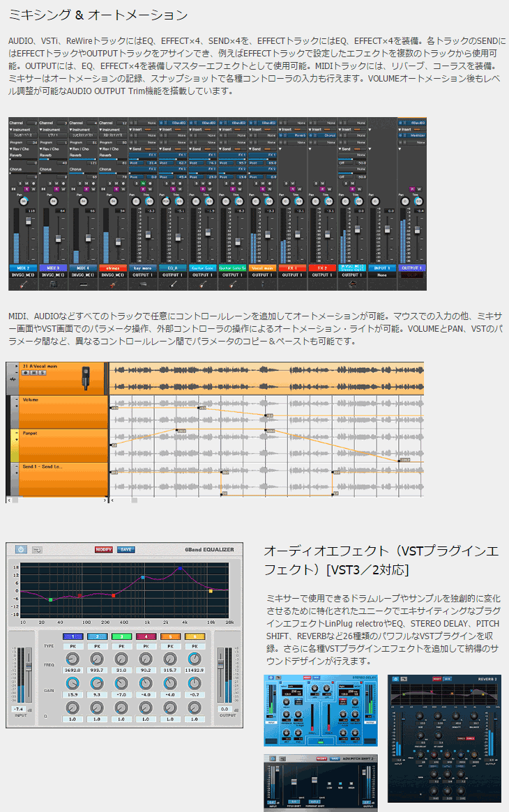
Task: Click the band 6 Q knob
Action: tap(193, 706)
